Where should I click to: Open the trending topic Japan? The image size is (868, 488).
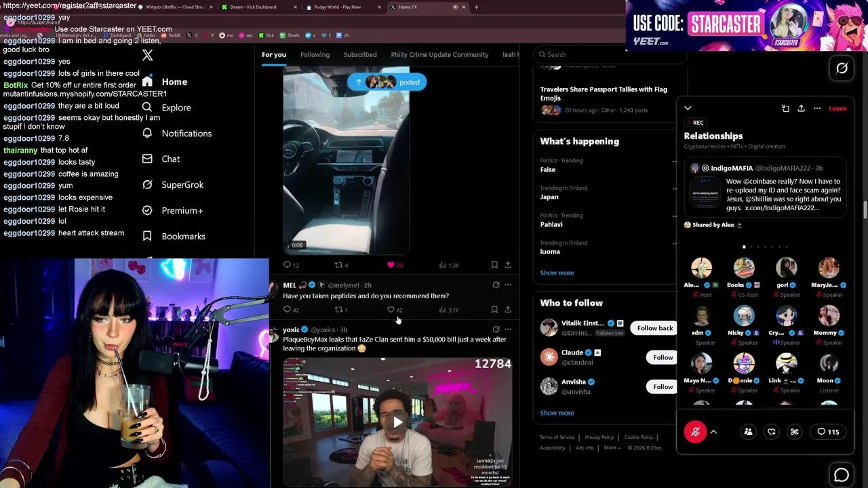click(x=549, y=197)
